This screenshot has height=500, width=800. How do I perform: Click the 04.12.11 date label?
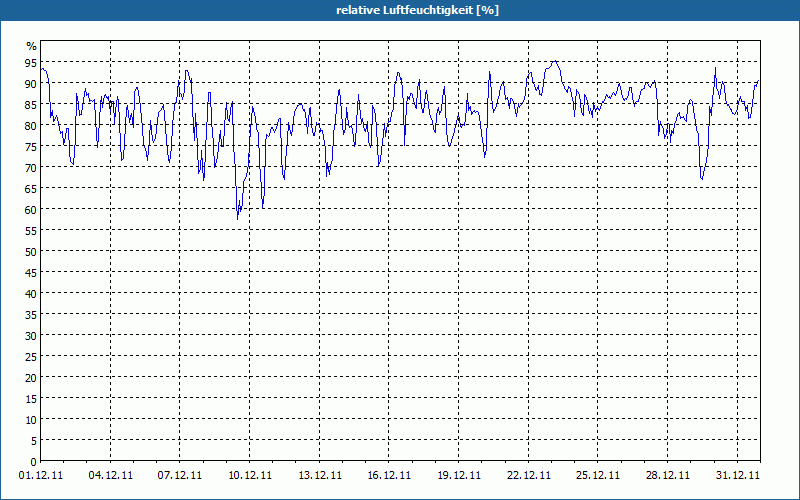click(x=110, y=475)
